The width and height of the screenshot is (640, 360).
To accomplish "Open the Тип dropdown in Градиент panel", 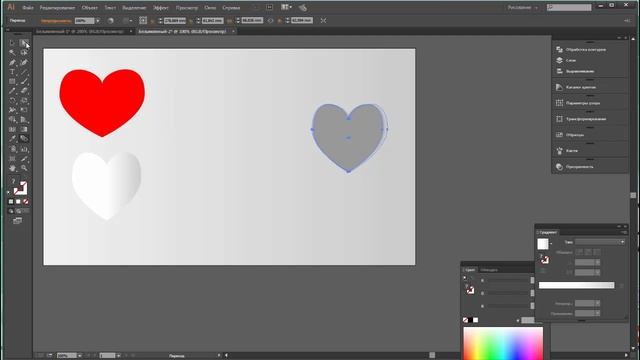I will click(x=600, y=242).
